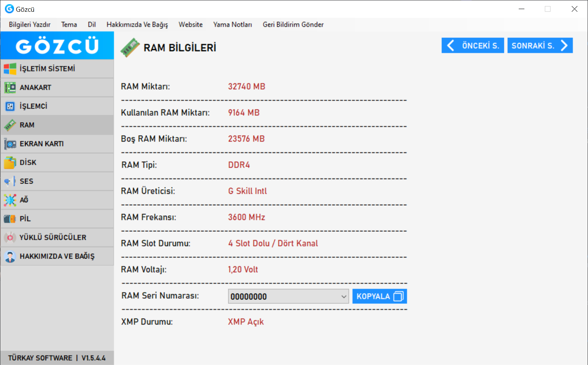Screen dimensions: 588x365
Task: Open the Disk section icon
Action: [10, 163]
